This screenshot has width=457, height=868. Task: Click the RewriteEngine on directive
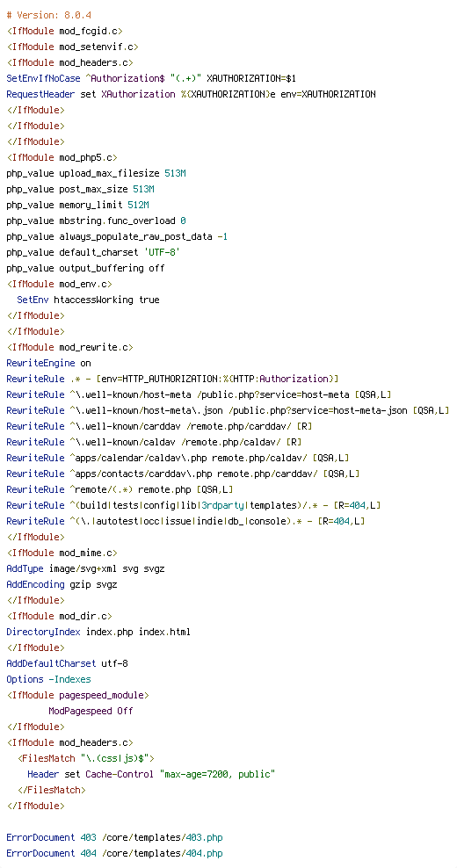pos(48,363)
